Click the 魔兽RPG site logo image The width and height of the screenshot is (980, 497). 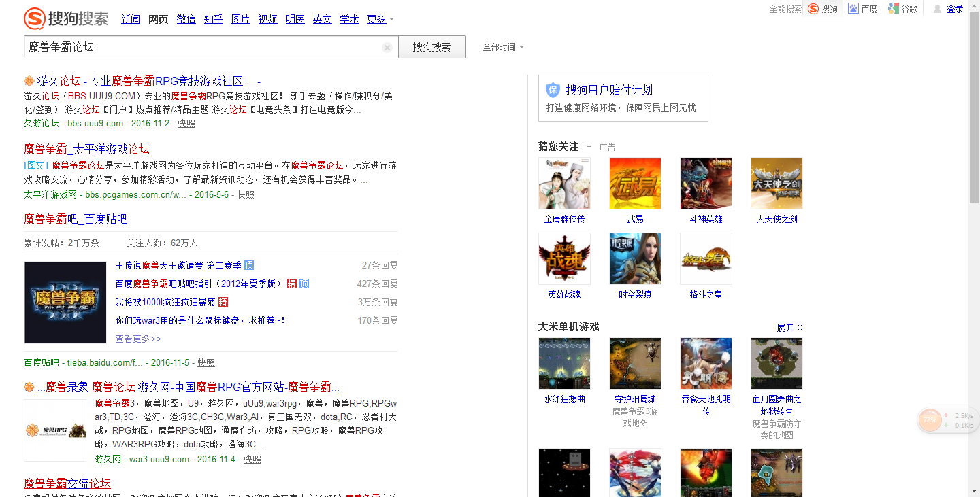tap(55, 430)
